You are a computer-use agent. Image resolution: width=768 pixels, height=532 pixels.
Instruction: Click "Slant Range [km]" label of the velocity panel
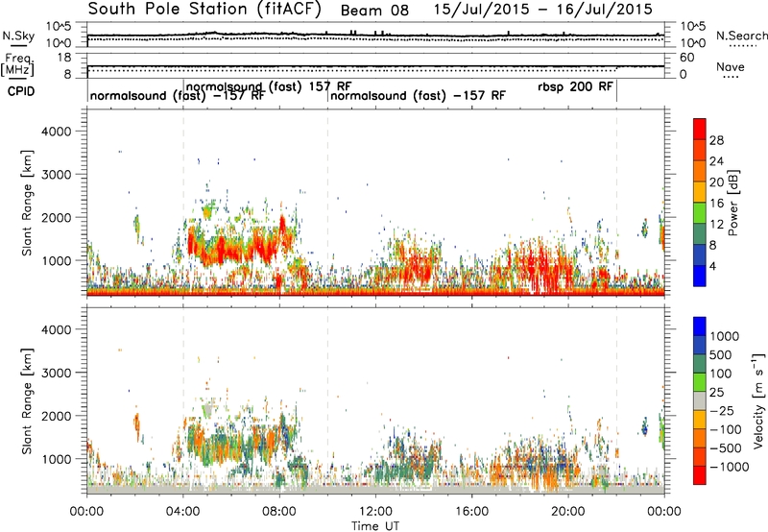click(27, 401)
